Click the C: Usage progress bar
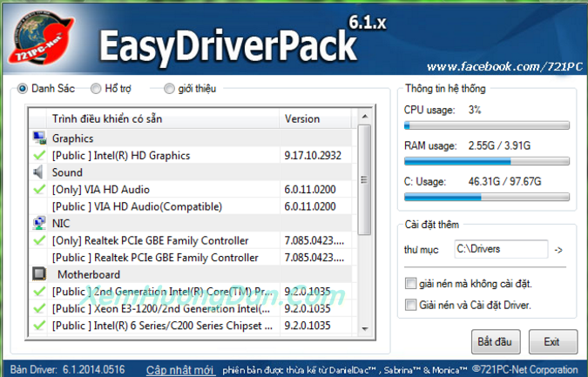This screenshot has height=377, width=588. 487,197
